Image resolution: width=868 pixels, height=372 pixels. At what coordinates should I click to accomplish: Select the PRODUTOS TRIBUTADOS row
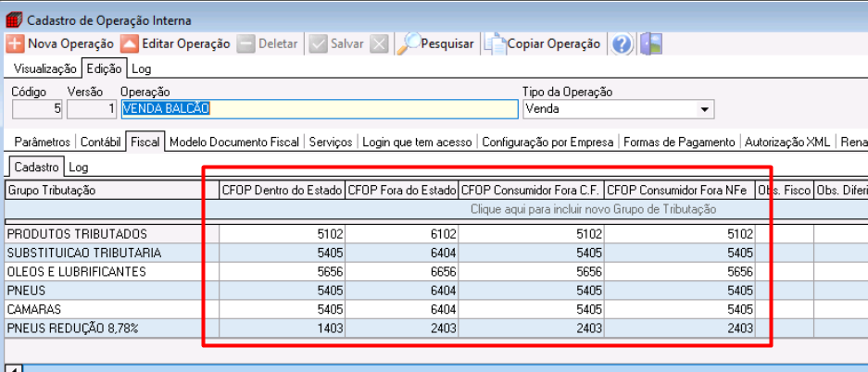(436, 234)
